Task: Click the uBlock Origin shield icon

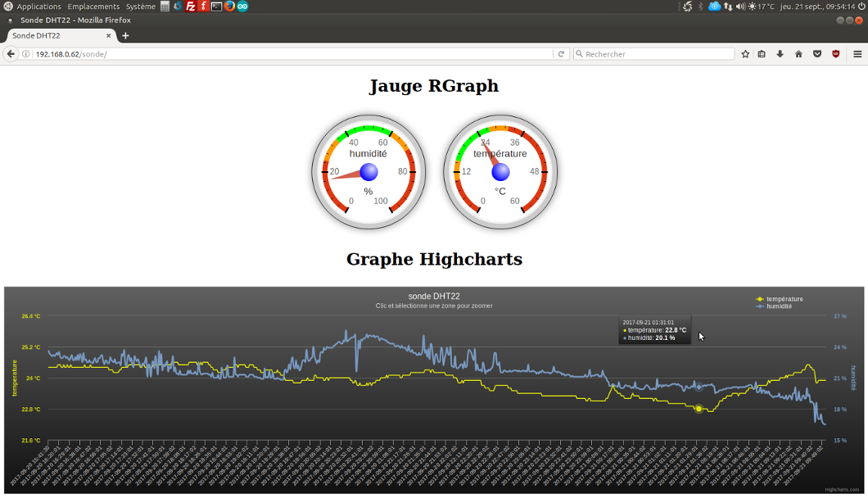Action: coord(836,54)
